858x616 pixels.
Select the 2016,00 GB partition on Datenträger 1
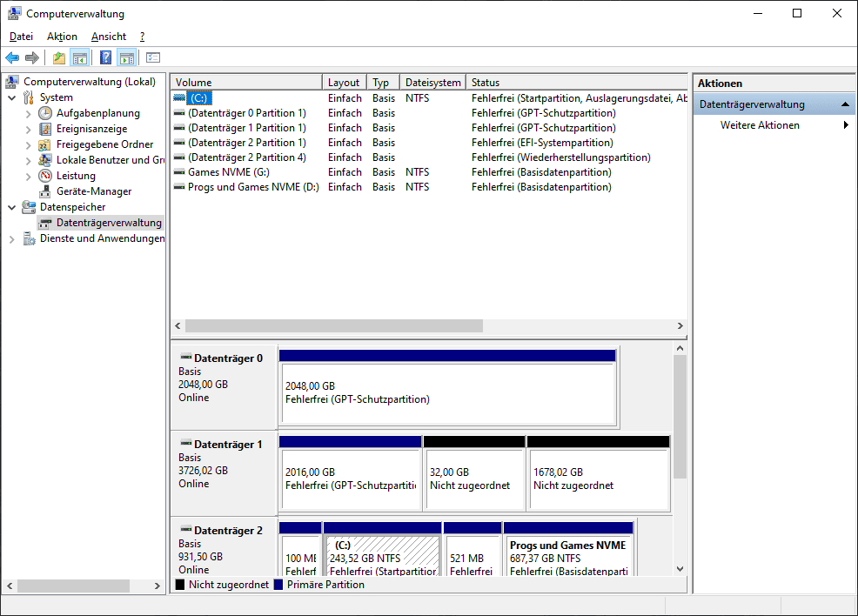coord(350,474)
